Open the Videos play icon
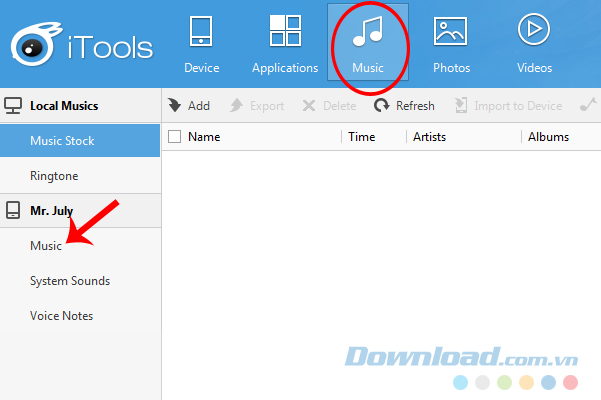 pos(534,30)
